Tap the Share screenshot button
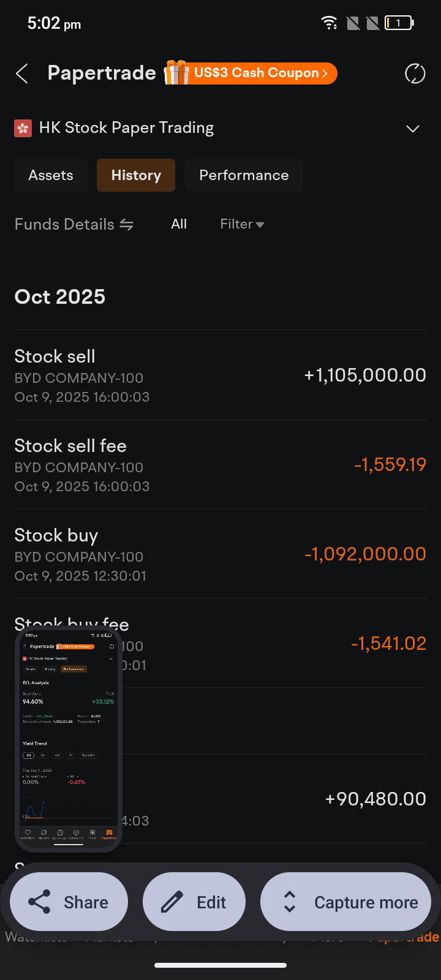The image size is (441, 980). point(69,902)
